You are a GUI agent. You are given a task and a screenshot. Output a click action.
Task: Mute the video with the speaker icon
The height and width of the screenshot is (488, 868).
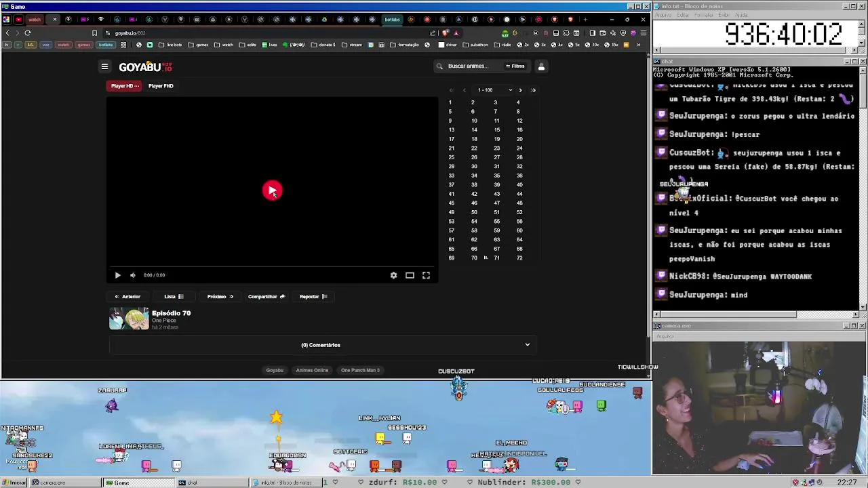click(x=132, y=275)
